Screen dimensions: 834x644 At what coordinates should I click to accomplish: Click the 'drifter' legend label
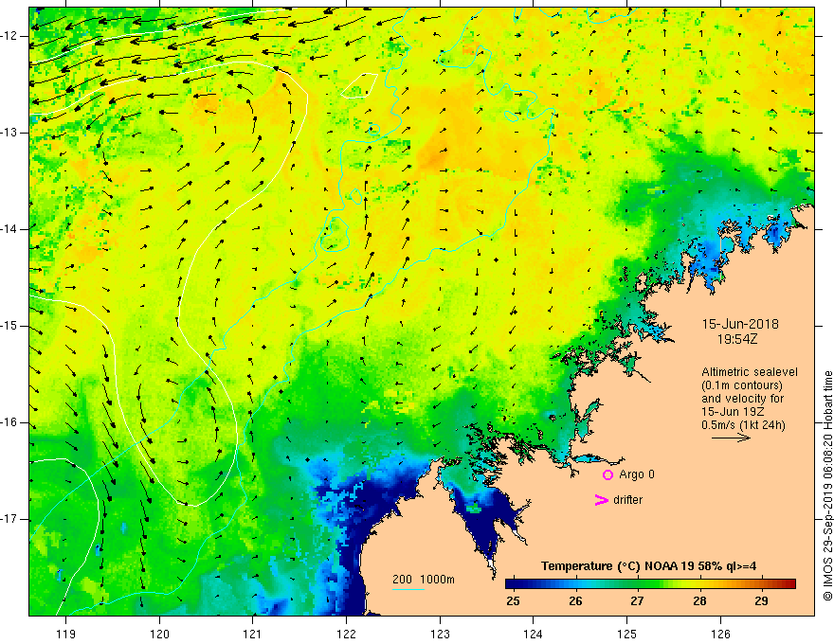[x=627, y=500]
